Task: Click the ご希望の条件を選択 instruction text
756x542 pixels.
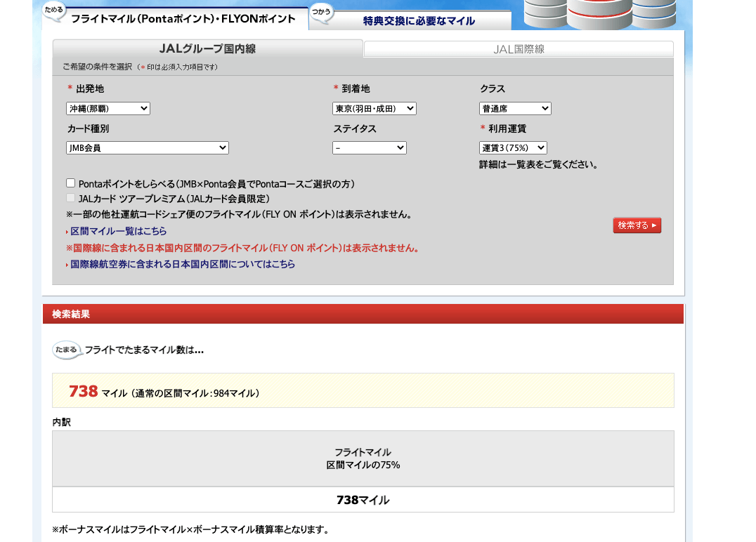Action: (97, 67)
